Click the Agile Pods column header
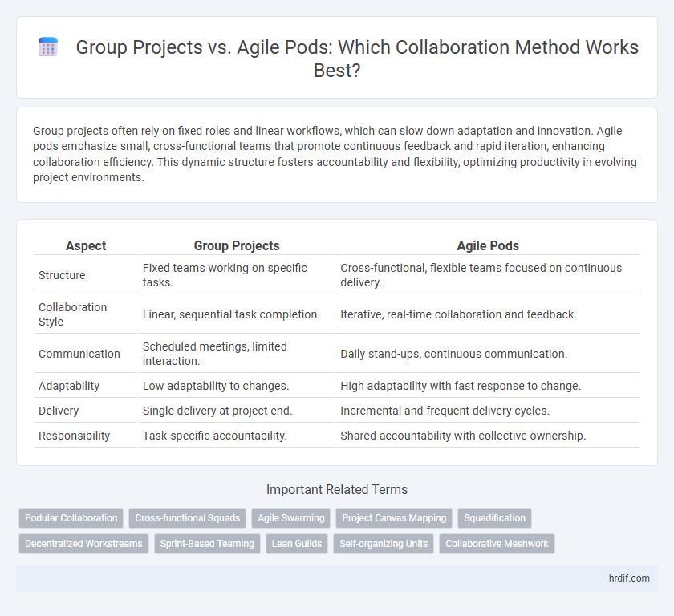 [x=488, y=245]
